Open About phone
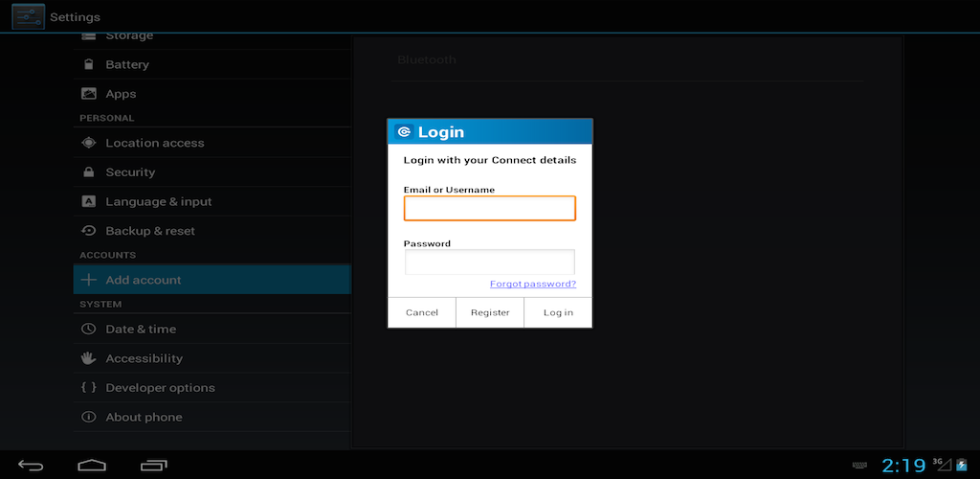Screen dimensions: 980x479 (212, 417)
